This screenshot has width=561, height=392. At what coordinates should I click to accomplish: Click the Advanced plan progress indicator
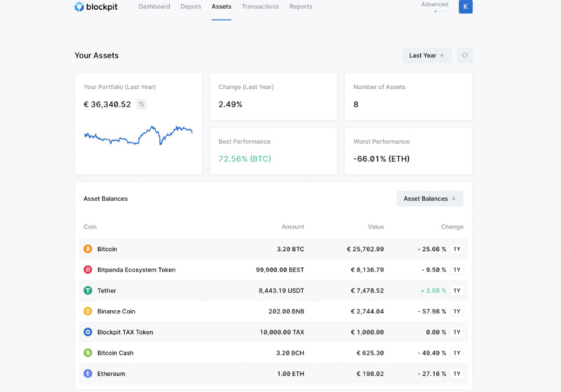440,11
